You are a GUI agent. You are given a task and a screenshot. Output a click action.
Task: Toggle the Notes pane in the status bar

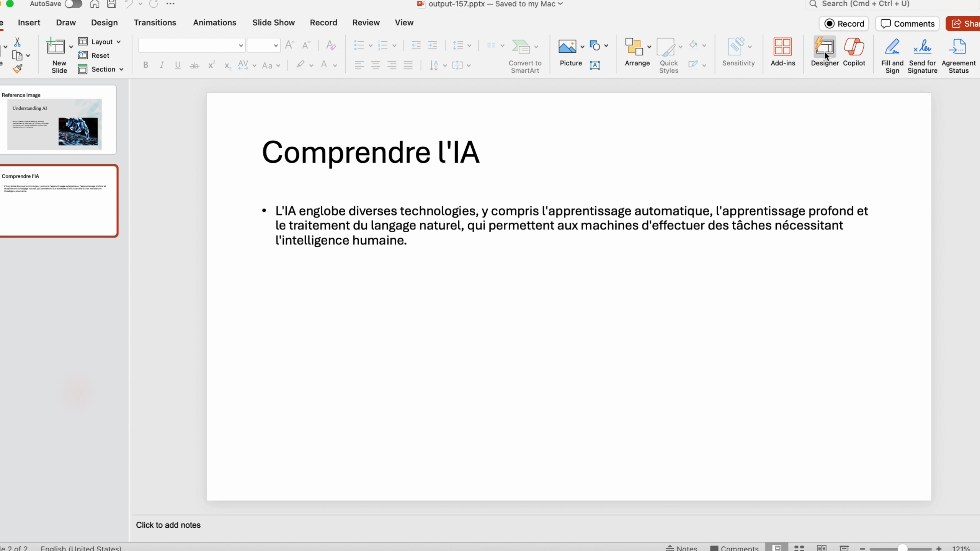tap(682, 548)
